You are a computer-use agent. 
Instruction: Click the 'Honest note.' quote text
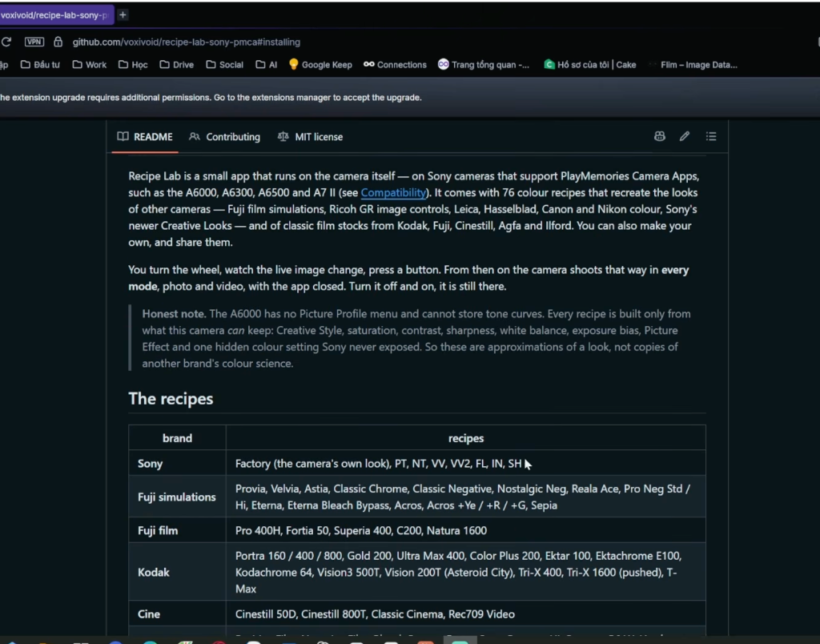174,314
